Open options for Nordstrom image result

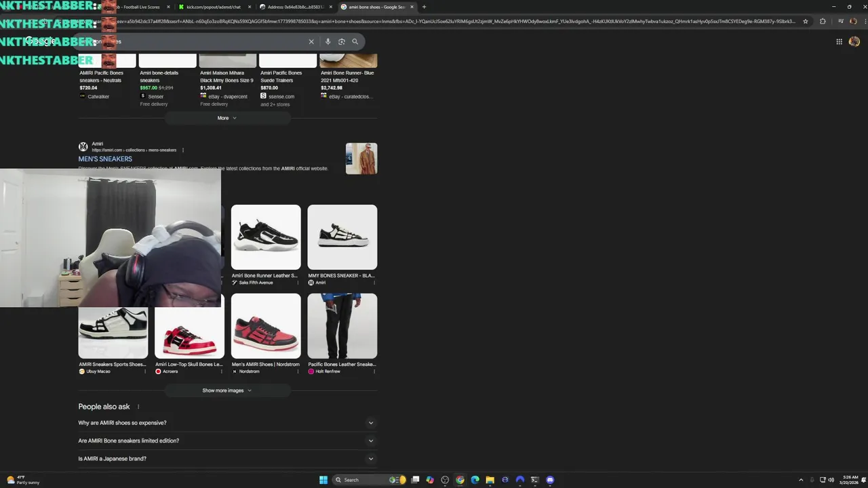click(298, 371)
